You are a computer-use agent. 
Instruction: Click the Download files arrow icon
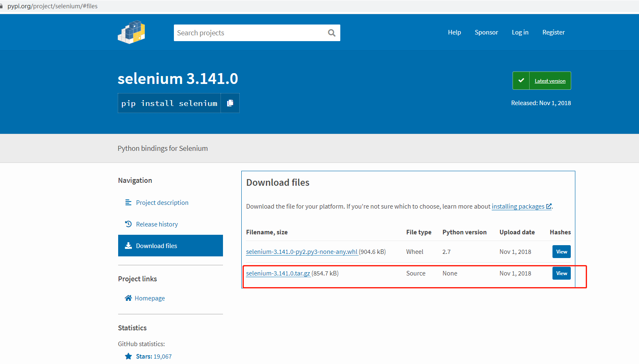128,246
